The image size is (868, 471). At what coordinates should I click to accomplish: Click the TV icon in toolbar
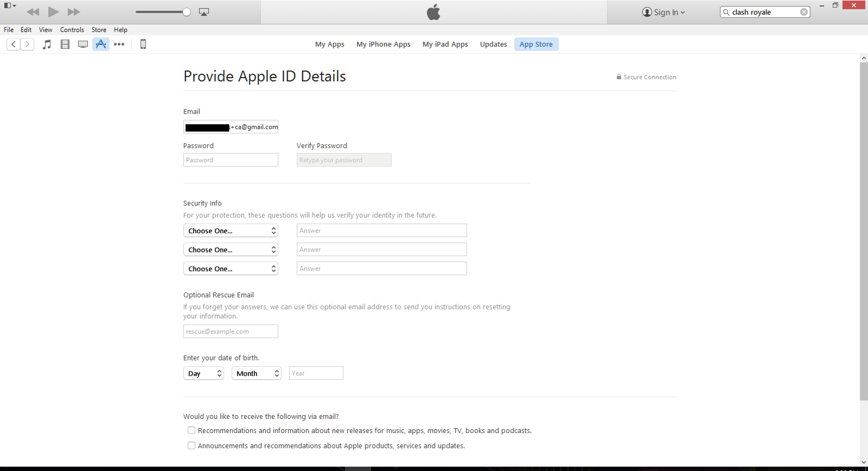click(x=83, y=44)
